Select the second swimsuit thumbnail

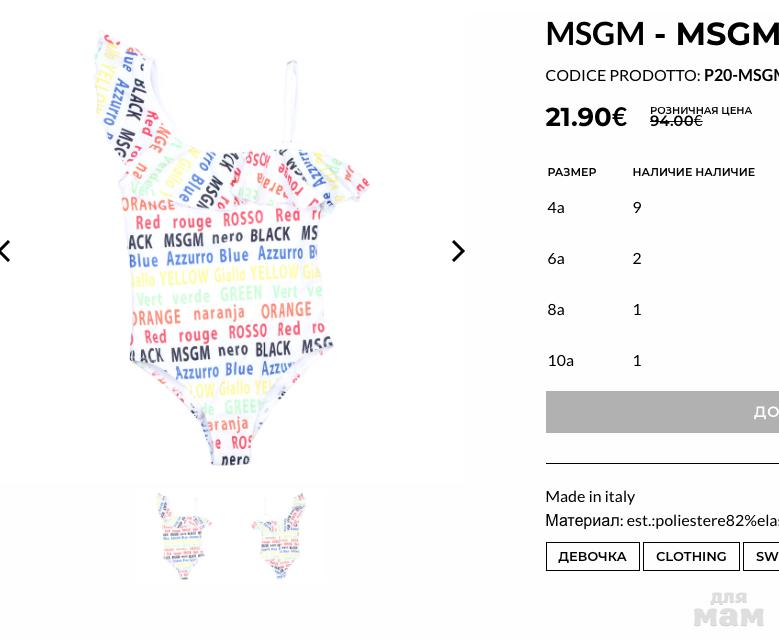[280, 536]
